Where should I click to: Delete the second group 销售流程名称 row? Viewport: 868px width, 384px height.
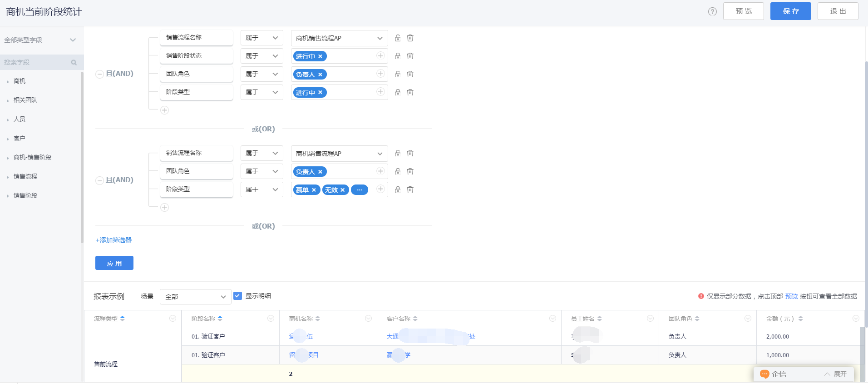410,154
